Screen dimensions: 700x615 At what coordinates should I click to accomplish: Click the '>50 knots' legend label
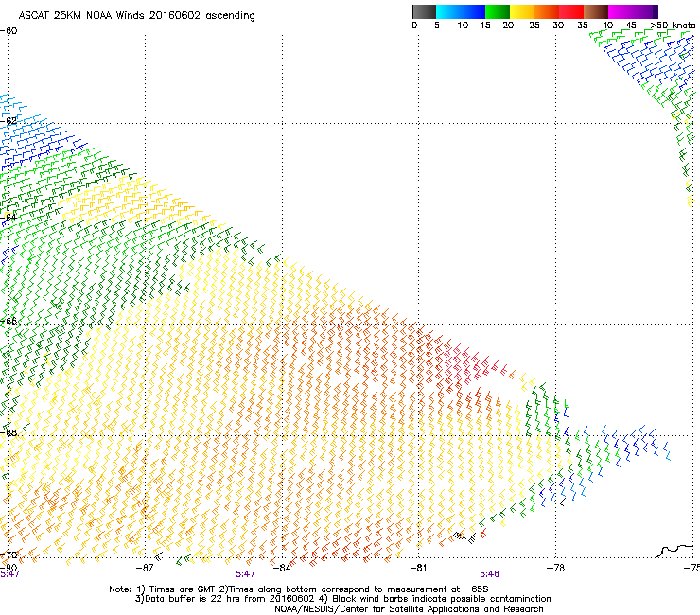pos(674,26)
